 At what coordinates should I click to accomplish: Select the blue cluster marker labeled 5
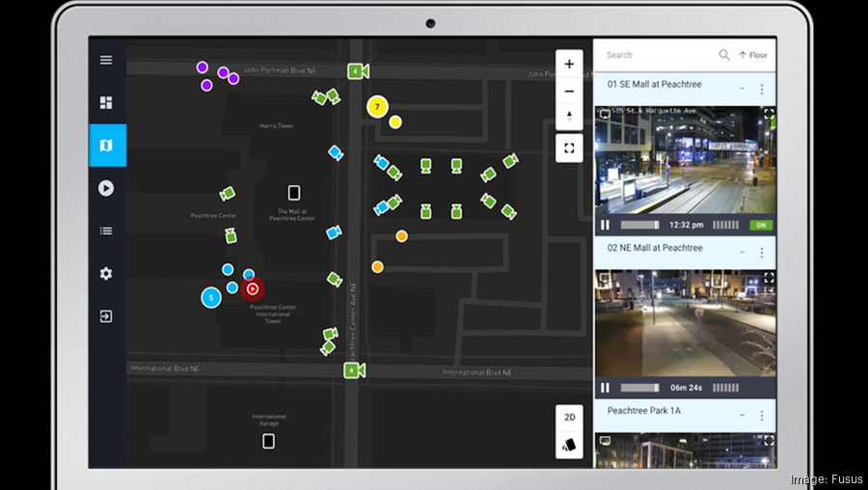point(211,297)
